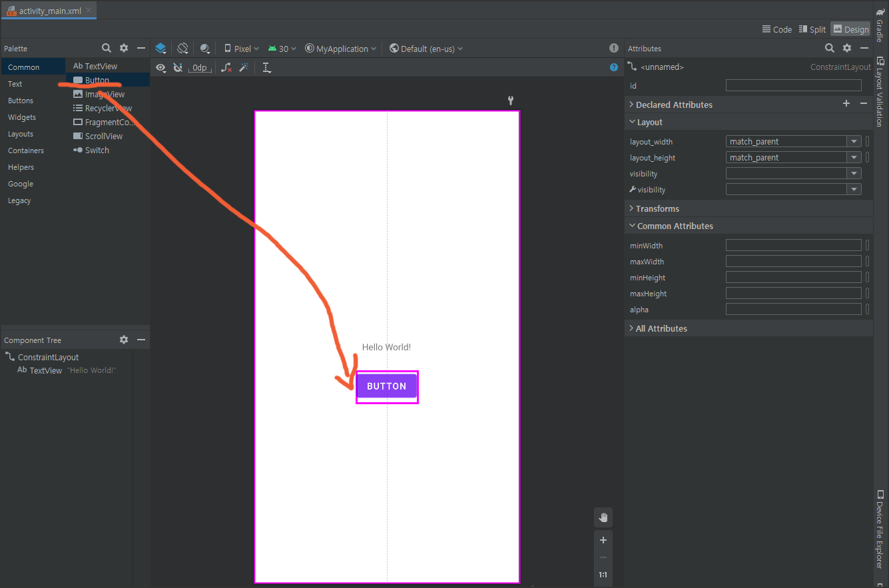889x588 pixels.
Task: Open the Layout Validation side panel
Action: coord(880,92)
